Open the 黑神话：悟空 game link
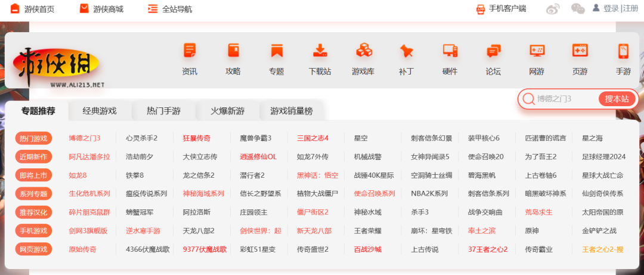 pyautogui.click(x=317, y=175)
